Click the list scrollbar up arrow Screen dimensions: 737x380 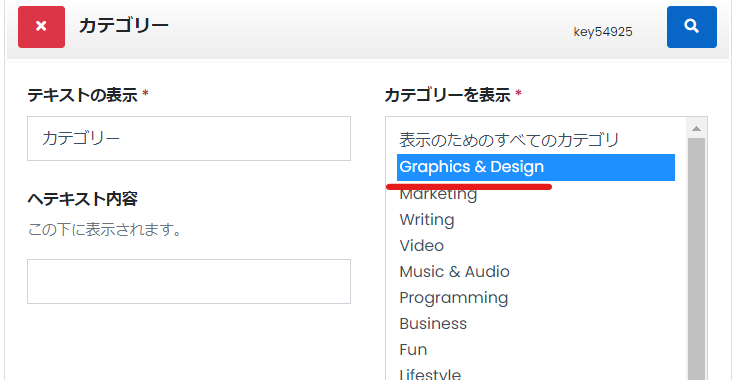(697, 128)
